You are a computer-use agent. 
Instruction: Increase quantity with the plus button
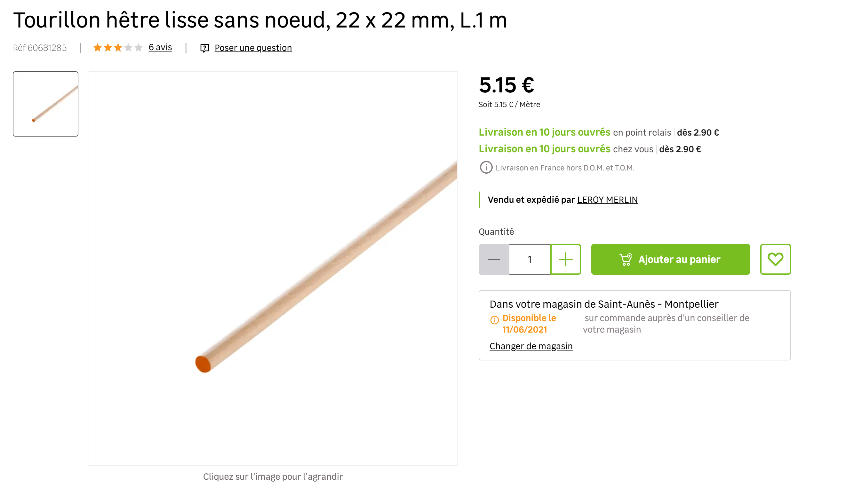(x=565, y=259)
